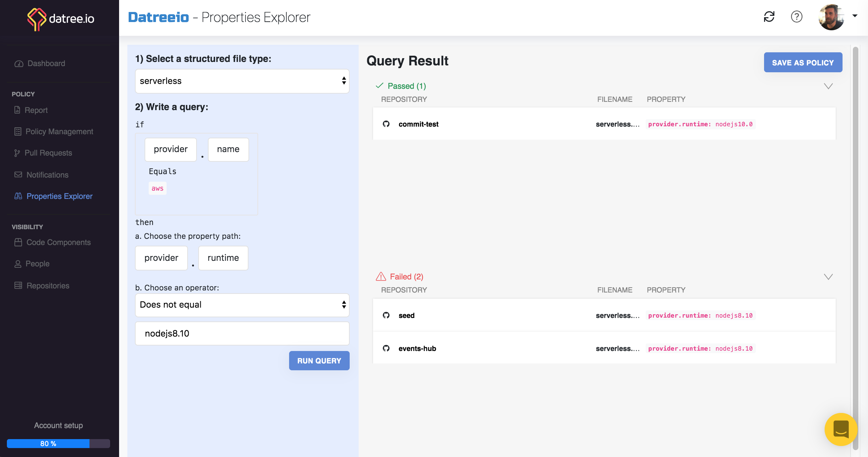
Task: Click the serverless filename in seed row
Action: point(618,316)
